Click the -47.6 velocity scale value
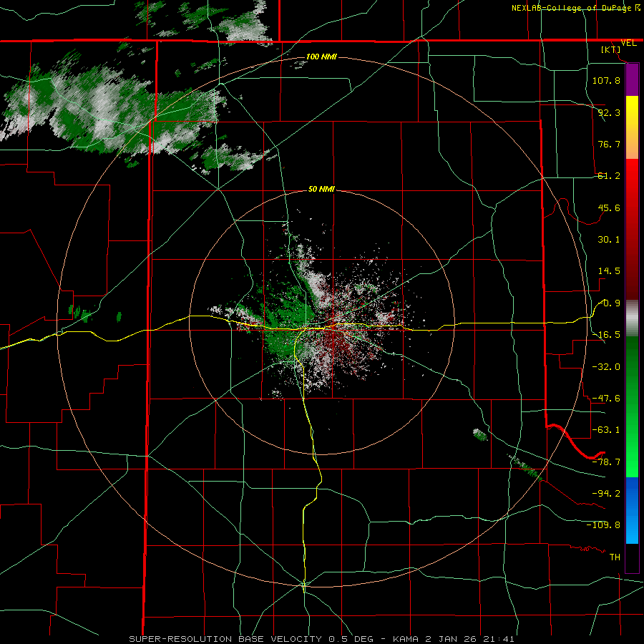The height and width of the screenshot is (644, 644). tap(606, 399)
